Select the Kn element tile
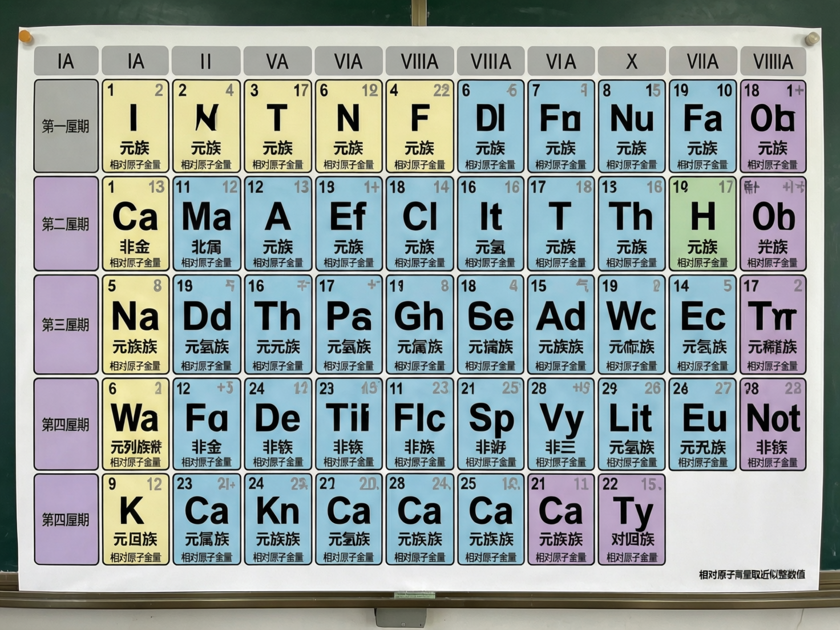The image size is (840, 630). pyautogui.click(x=277, y=519)
